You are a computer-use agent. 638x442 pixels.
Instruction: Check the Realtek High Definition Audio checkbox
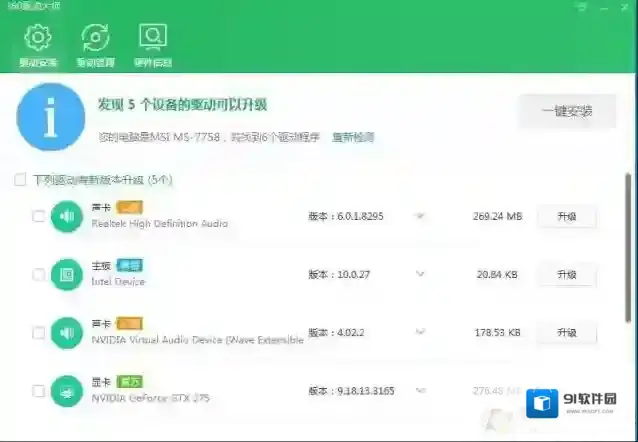tap(38, 216)
